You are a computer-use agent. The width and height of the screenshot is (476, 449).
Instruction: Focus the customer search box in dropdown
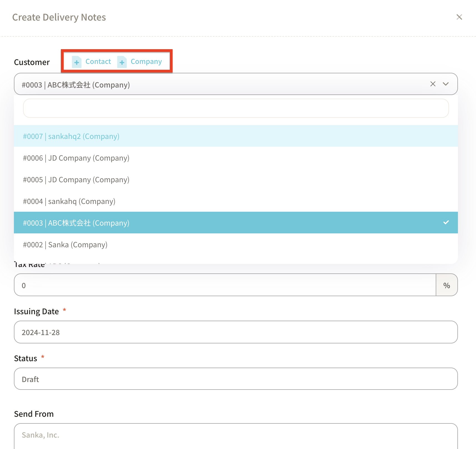point(236,108)
